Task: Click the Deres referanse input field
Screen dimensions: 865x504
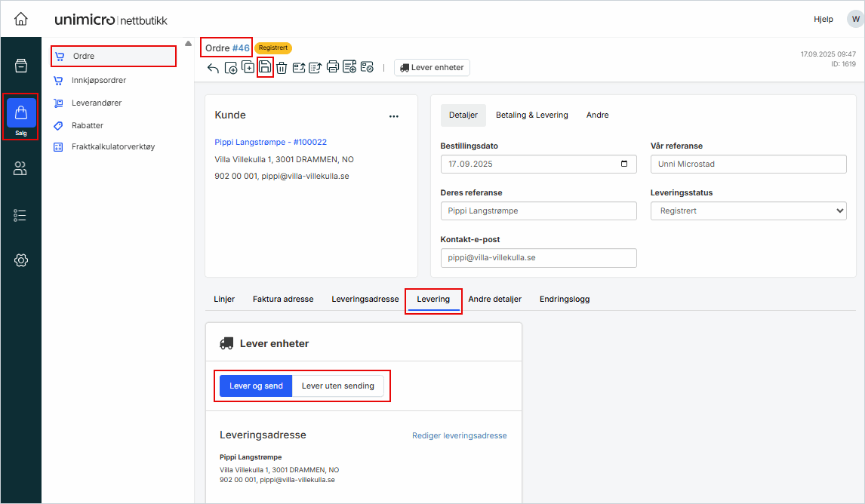Action: pos(538,211)
